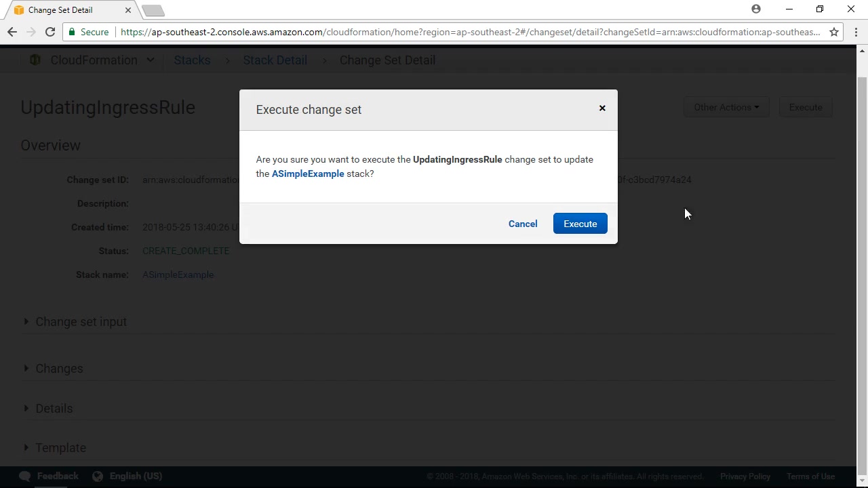This screenshot has width=868, height=488.
Task: Change language via English (US)
Action: pyautogui.click(x=136, y=476)
